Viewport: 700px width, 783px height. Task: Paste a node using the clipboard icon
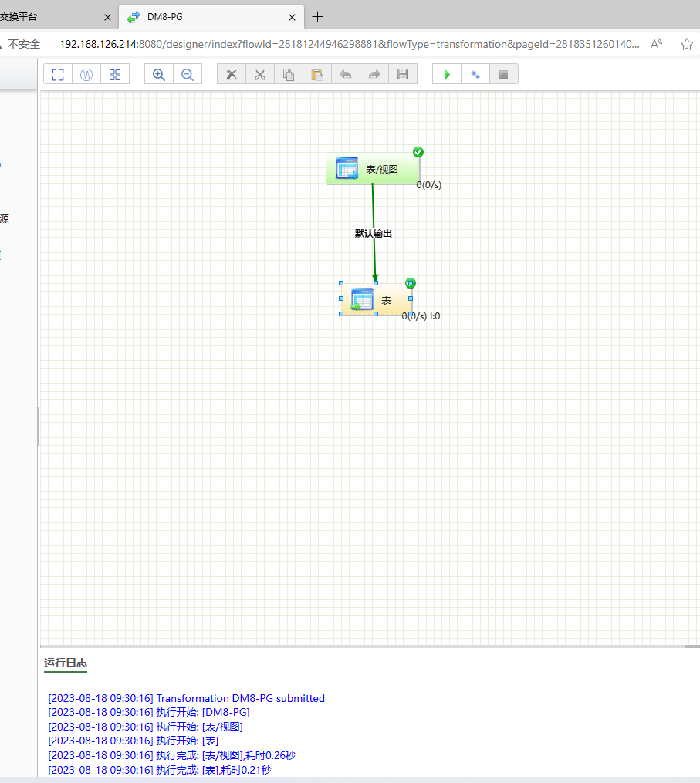317,74
